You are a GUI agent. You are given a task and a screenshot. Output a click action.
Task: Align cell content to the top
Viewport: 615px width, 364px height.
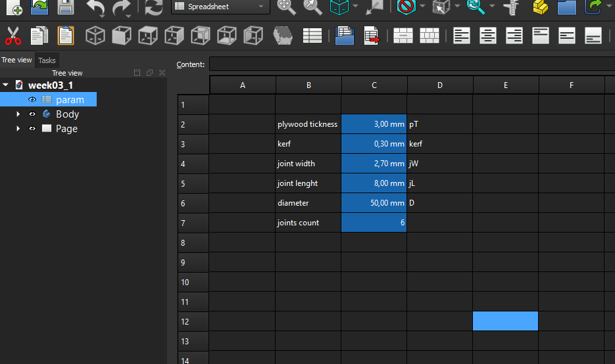pyautogui.click(x=541, y=35)
